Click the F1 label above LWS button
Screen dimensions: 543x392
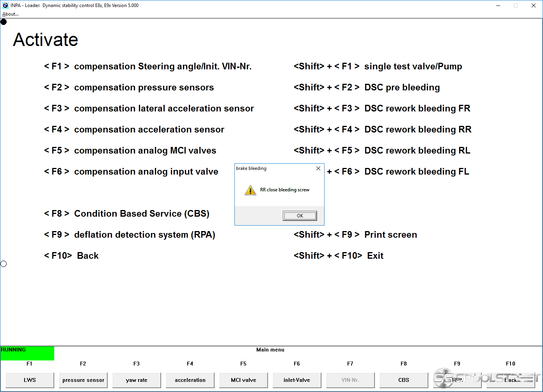click(30, 364)
